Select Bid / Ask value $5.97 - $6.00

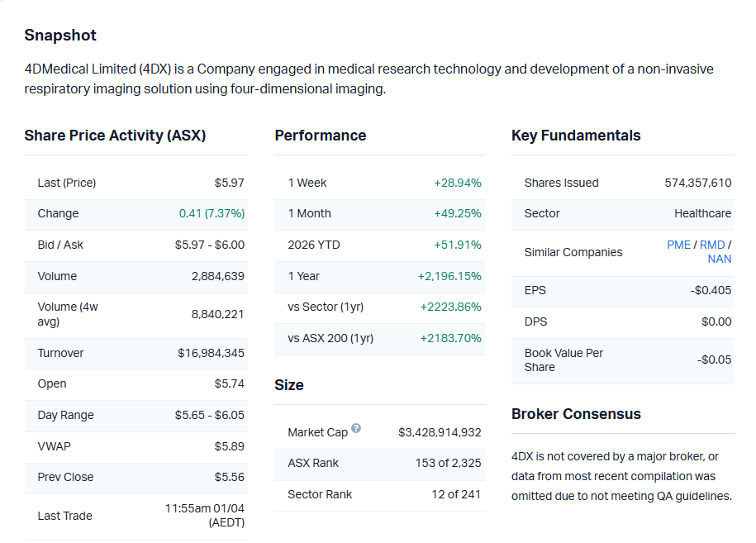[x=210, y=245]
